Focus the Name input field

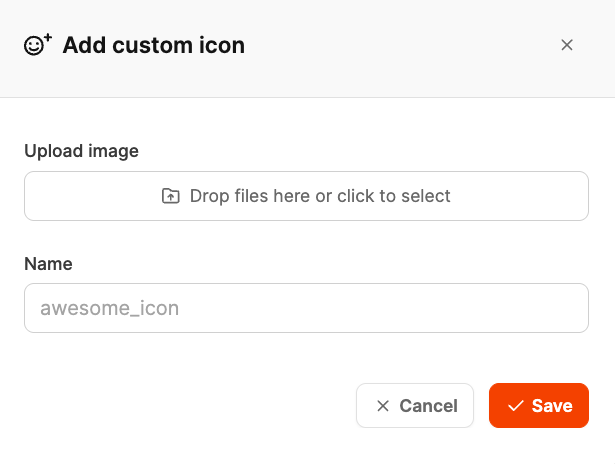click(306, 308)
